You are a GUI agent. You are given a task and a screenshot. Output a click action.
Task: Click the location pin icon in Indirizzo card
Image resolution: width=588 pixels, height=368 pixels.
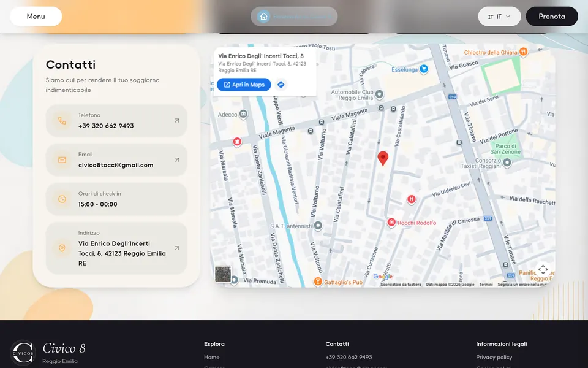tap(62, 248)
